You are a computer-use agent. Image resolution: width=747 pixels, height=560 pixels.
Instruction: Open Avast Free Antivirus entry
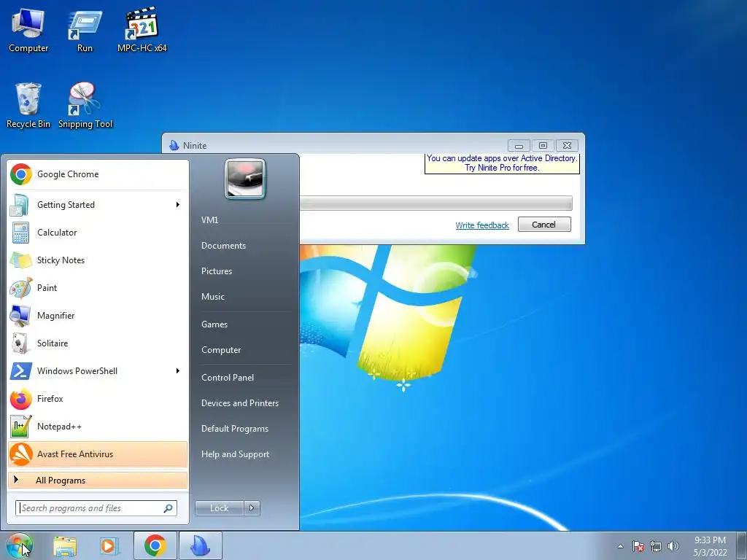coord(98,454)
